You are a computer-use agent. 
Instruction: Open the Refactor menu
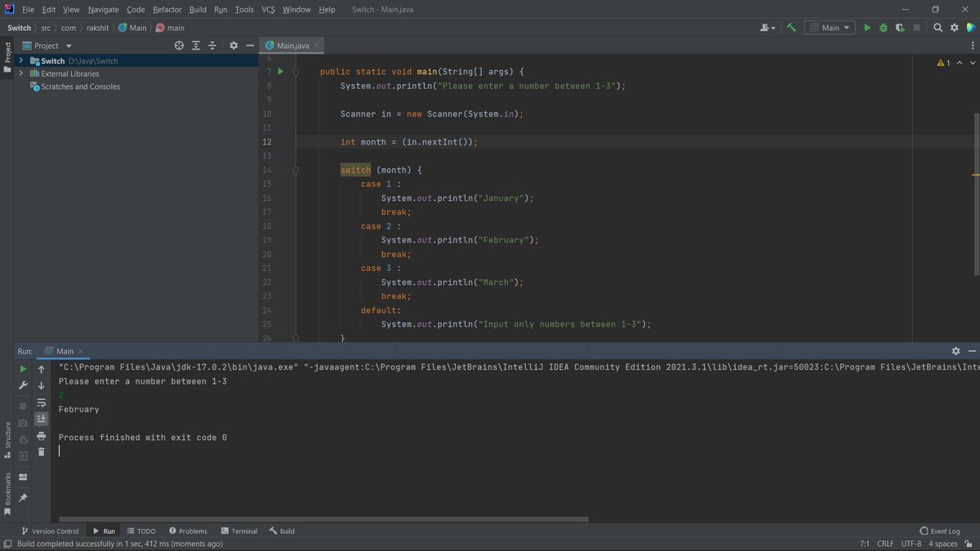click(x=167, y=9)
